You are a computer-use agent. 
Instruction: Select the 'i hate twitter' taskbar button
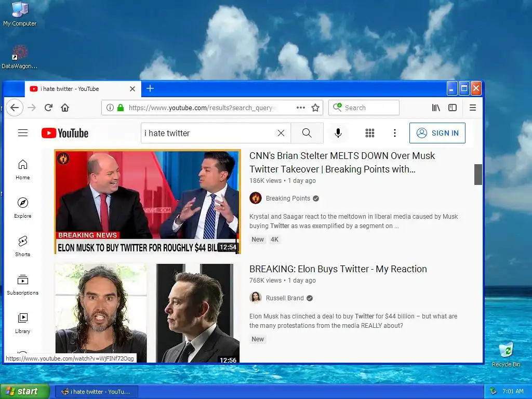point(97,392)
